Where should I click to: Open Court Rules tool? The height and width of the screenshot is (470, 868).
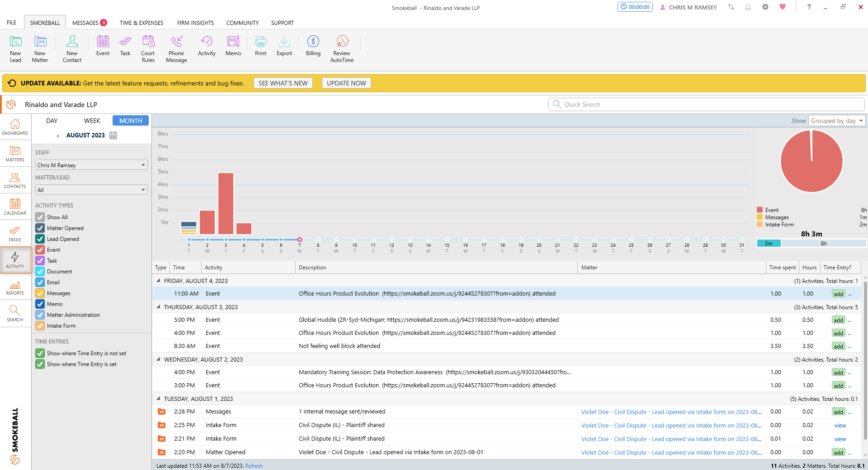(148, 49)
